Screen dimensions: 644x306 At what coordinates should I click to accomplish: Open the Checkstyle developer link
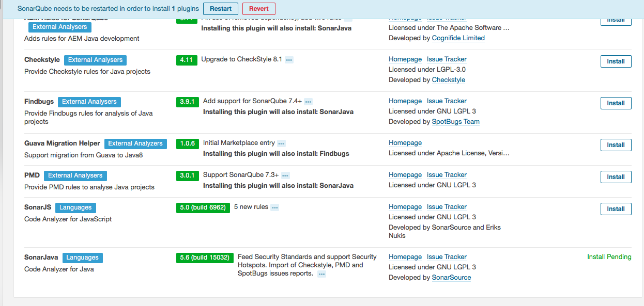pyautogui.click(x=449, y=80)
